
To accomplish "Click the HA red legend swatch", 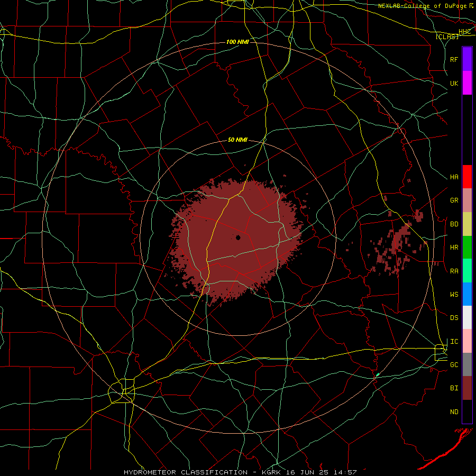I will tap(467, 177).
